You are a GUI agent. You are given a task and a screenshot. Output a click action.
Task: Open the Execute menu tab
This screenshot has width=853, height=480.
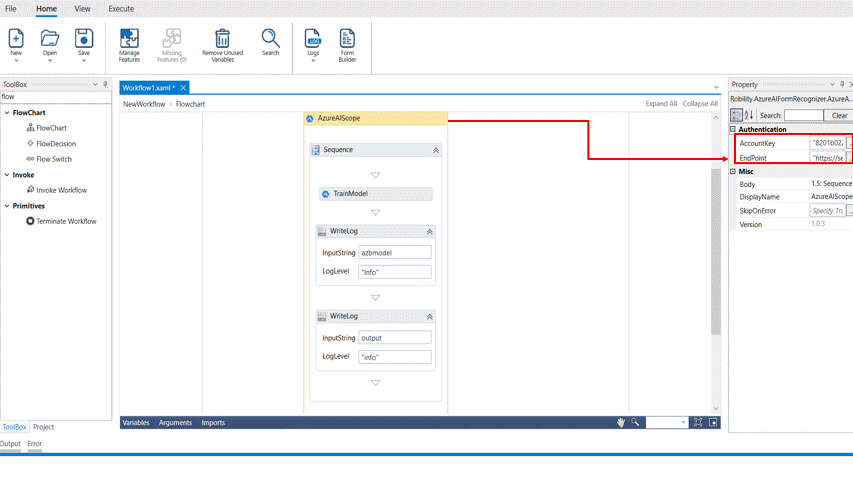[x=121, y=9]
